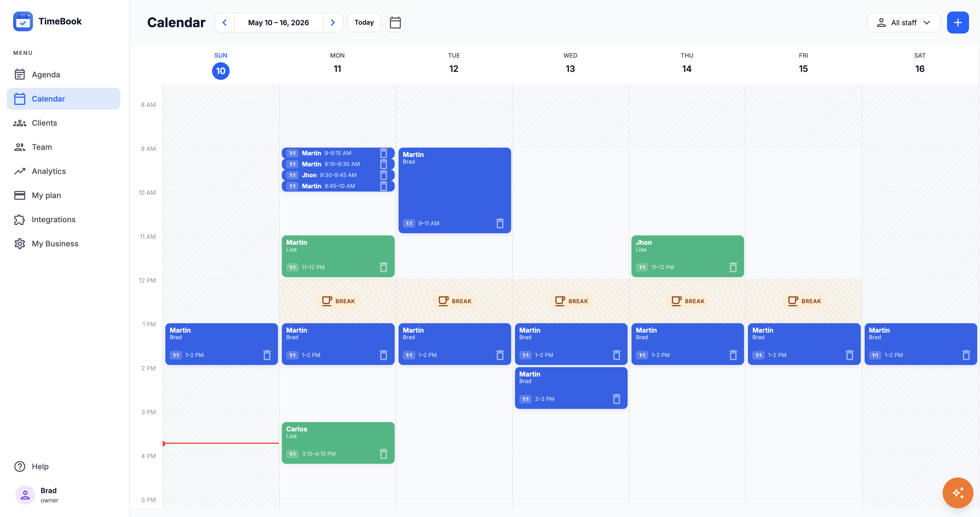Expand the All staff dropdown

click(x=904, y=23)
